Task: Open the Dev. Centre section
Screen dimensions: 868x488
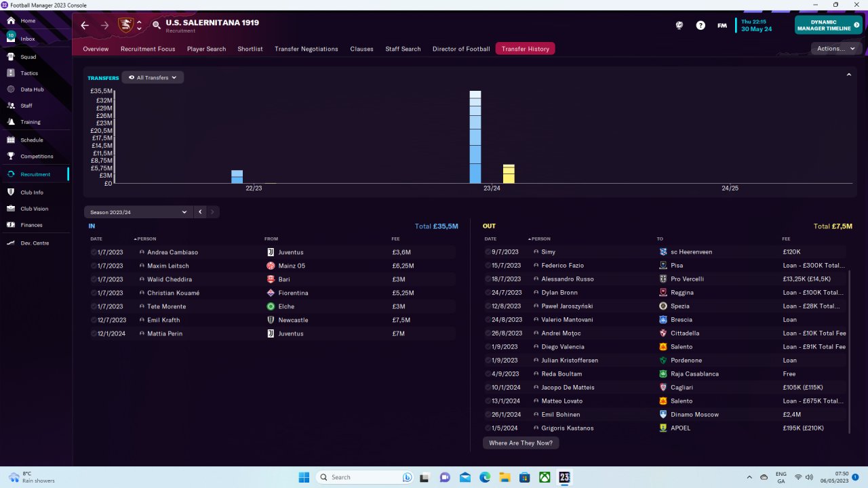Action: pyautogui.click(x=36, y=243)
